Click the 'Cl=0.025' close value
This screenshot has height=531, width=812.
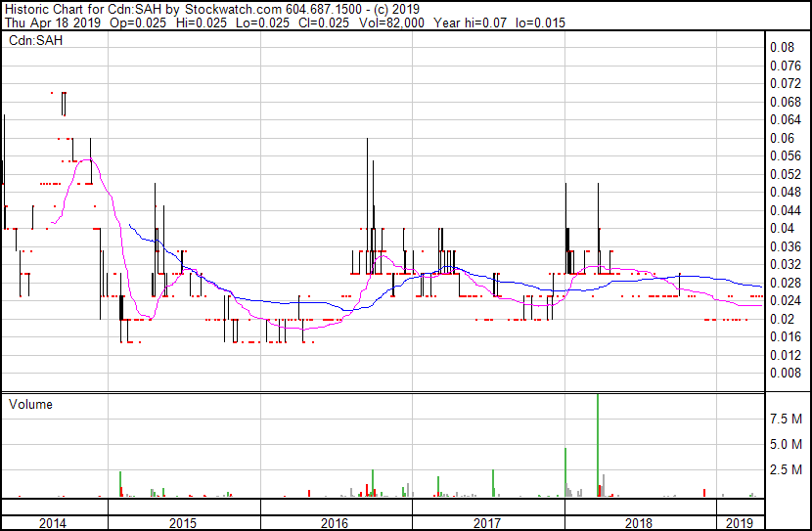324,22
